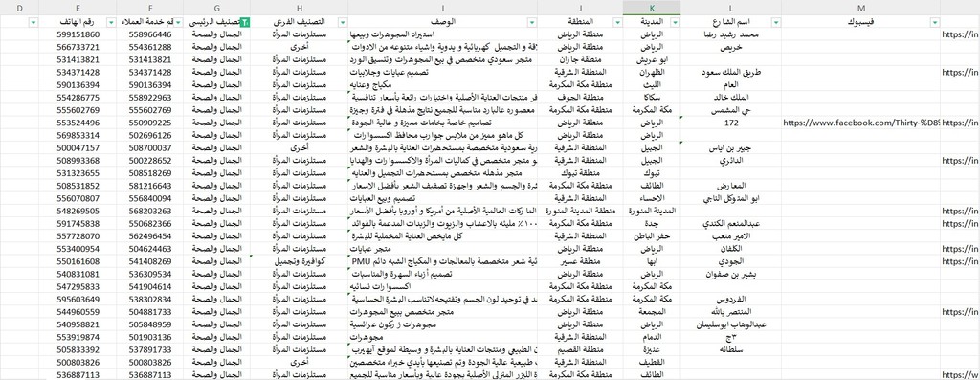This screenshot has height=380, width=980.
Task: Select region cell منطقة الجوف
Action: (580, 98)
